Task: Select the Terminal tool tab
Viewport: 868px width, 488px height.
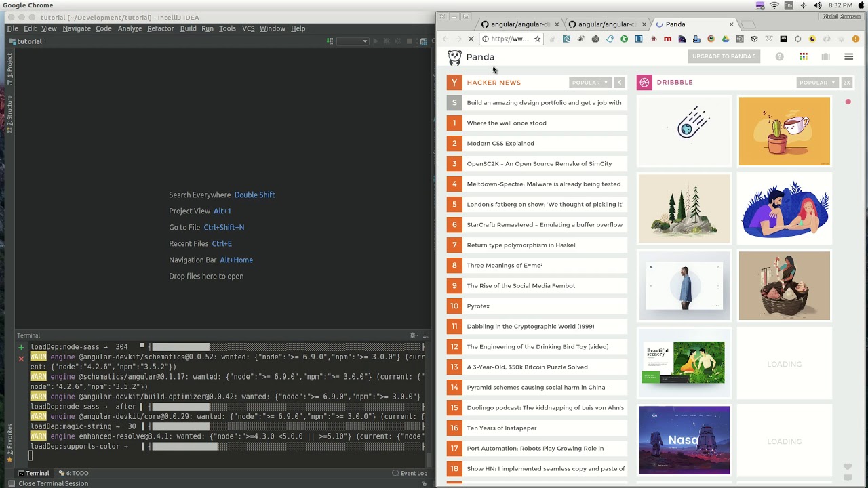Action: [33, 473]
